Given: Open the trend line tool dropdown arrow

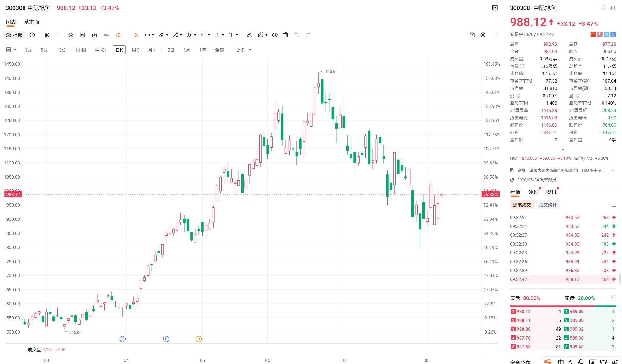Looking at the screenshot, I should (153, 35).
